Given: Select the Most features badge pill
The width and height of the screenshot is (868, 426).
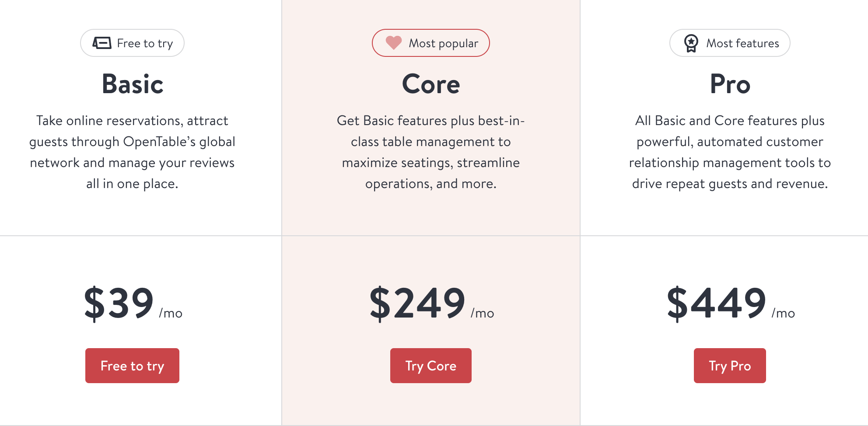Looking at the screenshot, I should click(x=730, y=43).
